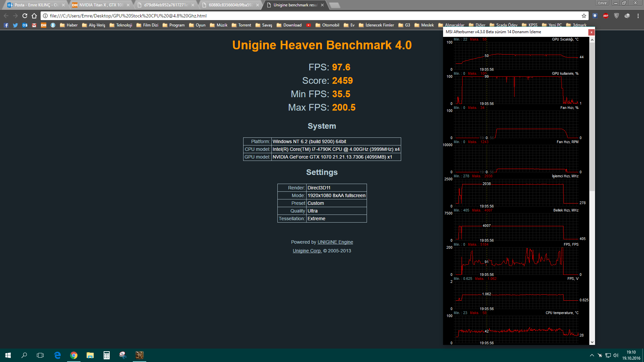Open the Calculator taskbar icon
The width and height of the screenshot is (644, 362).
click(106, 355)
